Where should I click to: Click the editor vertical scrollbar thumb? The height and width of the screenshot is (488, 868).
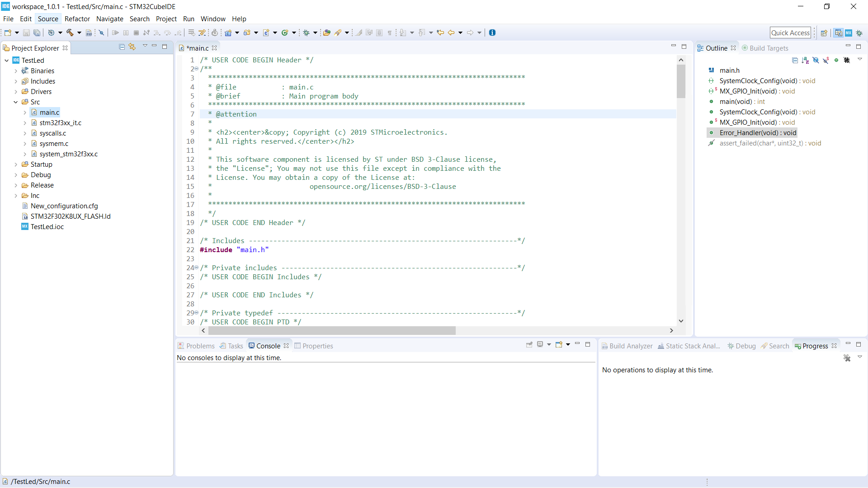coord(681,81)
